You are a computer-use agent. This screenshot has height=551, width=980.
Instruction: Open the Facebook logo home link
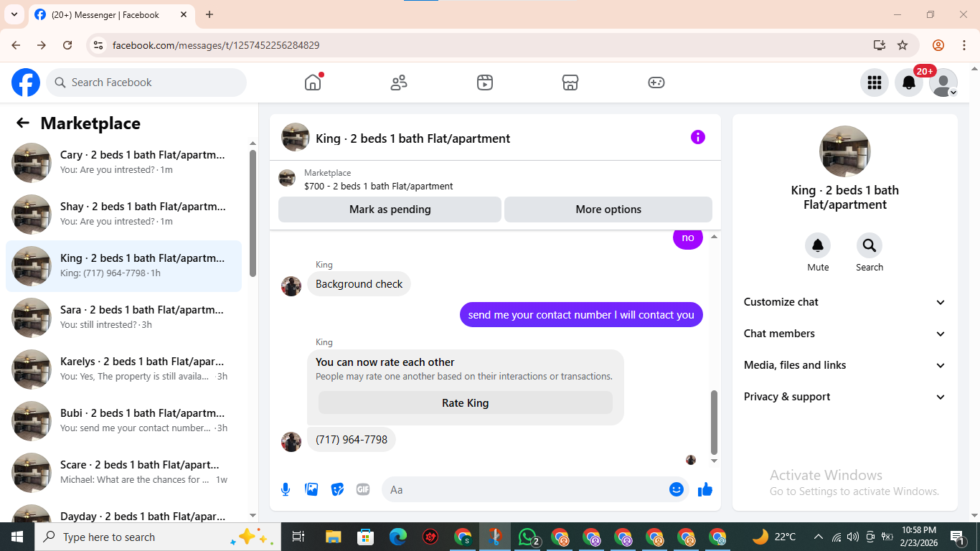26,83
